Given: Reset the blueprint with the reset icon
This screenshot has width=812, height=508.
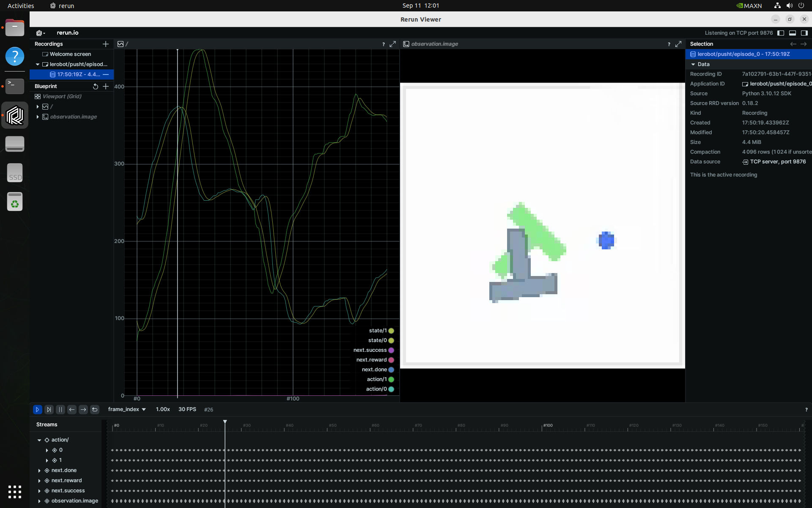Looking at the screenshot, I should point(96,86).
